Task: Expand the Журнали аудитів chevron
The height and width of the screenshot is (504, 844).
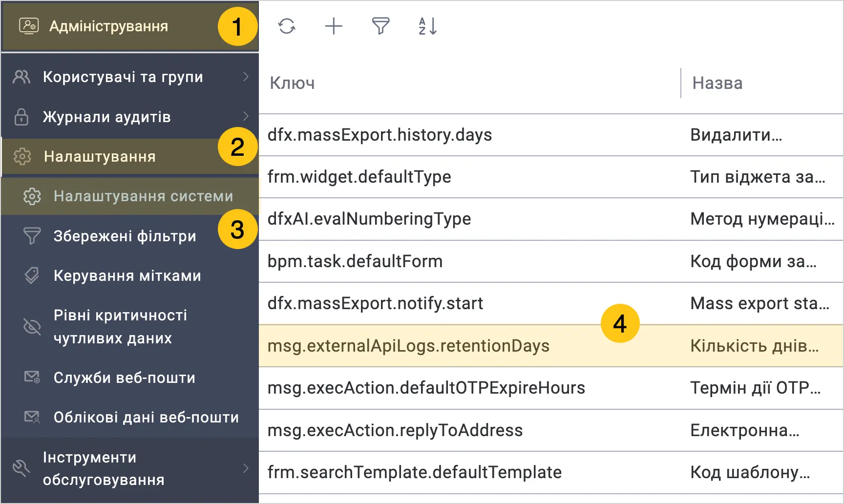Action: point(246,116)
